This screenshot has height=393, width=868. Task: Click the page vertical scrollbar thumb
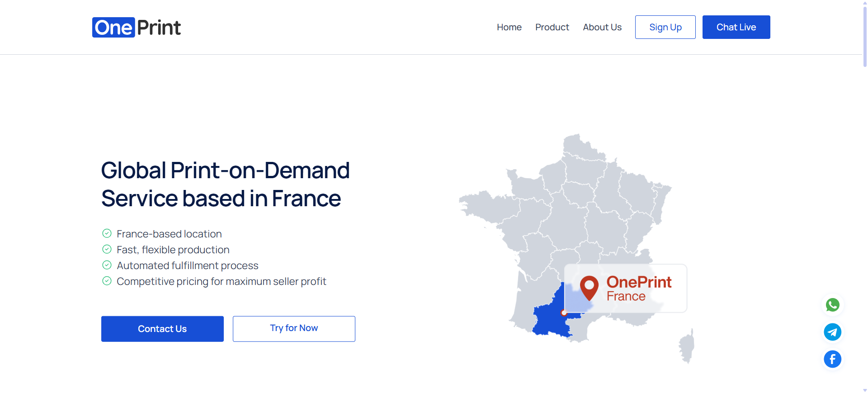click(x=865, y=36)
